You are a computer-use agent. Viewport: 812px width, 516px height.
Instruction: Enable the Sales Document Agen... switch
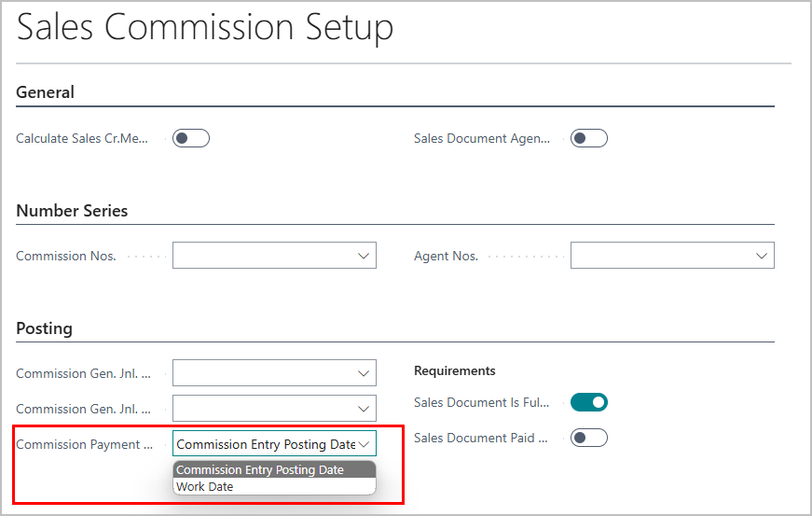coord(589,138)
